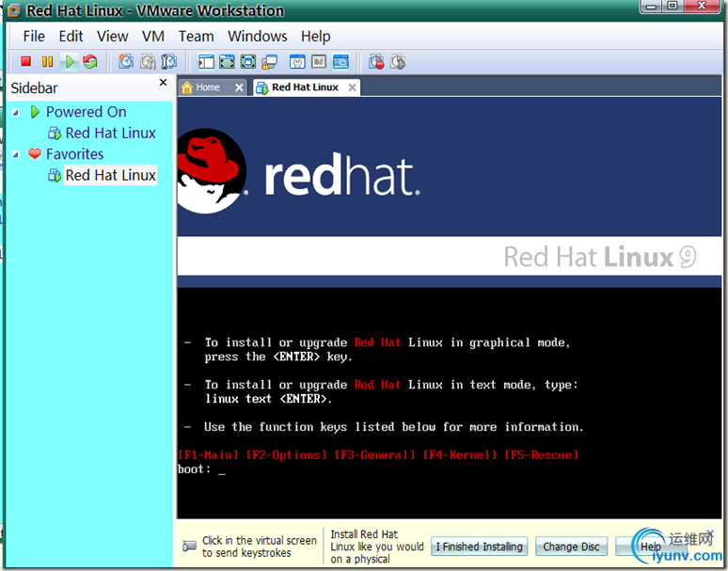This screenshot has width=728, height=571.
Task: Click the Favorites heart icon
Action: [x=35, y=153]
